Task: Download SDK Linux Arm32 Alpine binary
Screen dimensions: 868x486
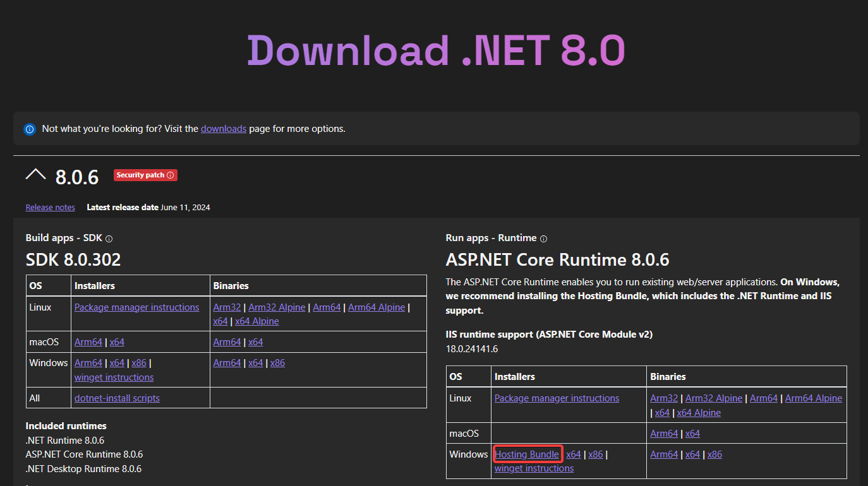Action: point(277,307)
